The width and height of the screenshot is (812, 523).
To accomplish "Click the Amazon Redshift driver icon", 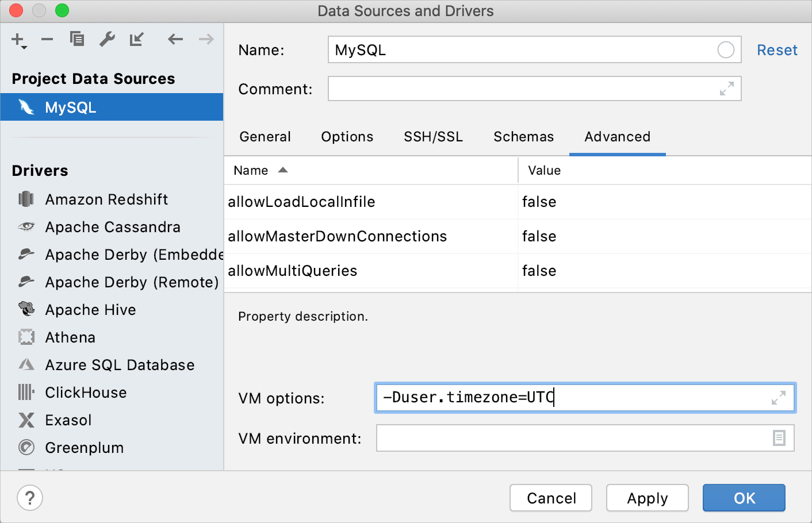I will tap(26, 199).
